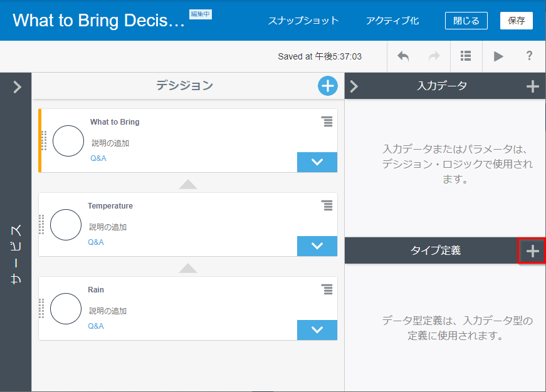Open menu icon on Rain card
Screen dimensions: 546x392
[x=327, y=289]
